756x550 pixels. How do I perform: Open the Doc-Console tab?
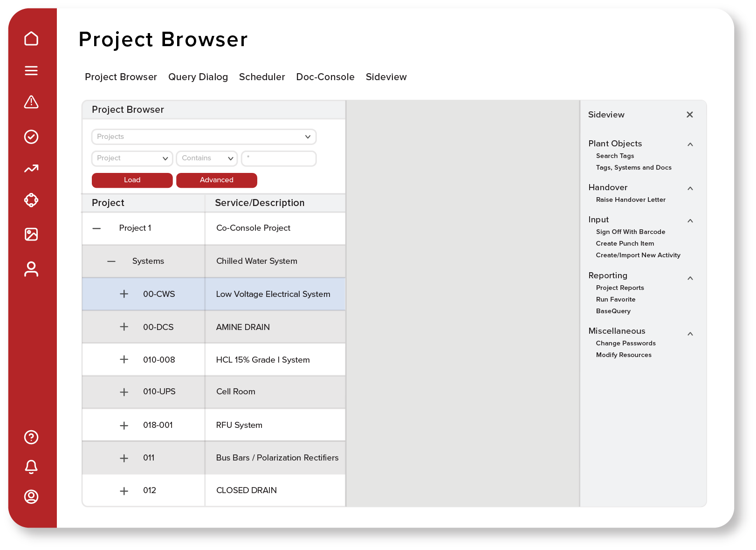[x=325, y=77]
